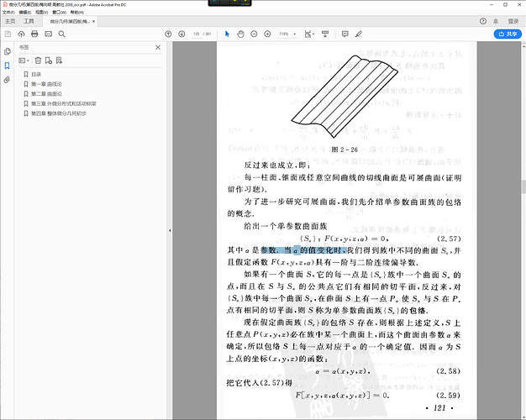
Task: Click the highlighted text 参数. 当α的值变化时
Action: 303,250
